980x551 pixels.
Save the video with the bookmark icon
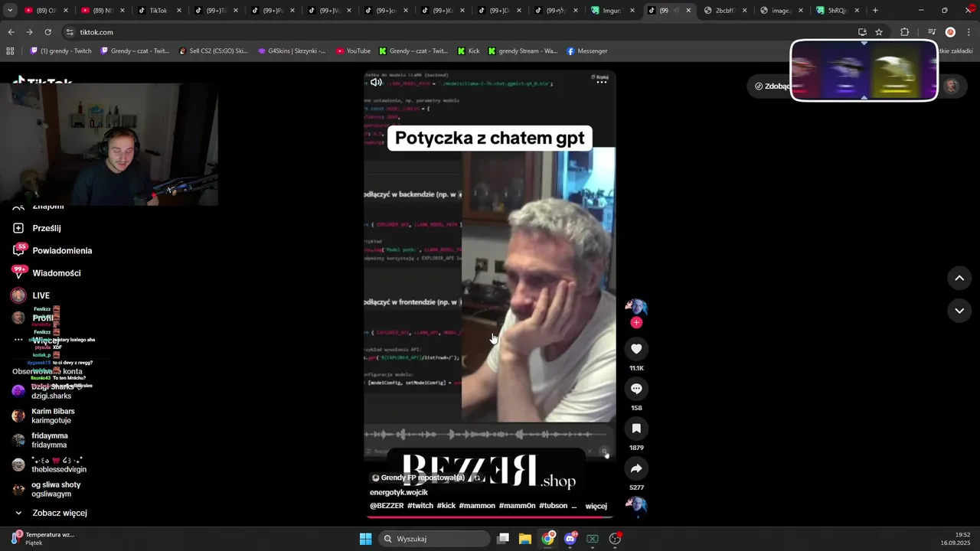tap(636, 429)
